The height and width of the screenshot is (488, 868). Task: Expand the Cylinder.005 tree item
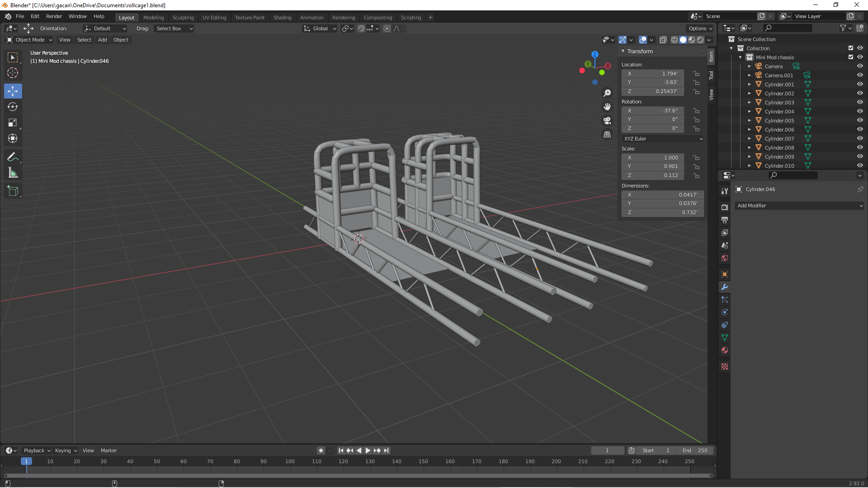click(x=749, y=121)
